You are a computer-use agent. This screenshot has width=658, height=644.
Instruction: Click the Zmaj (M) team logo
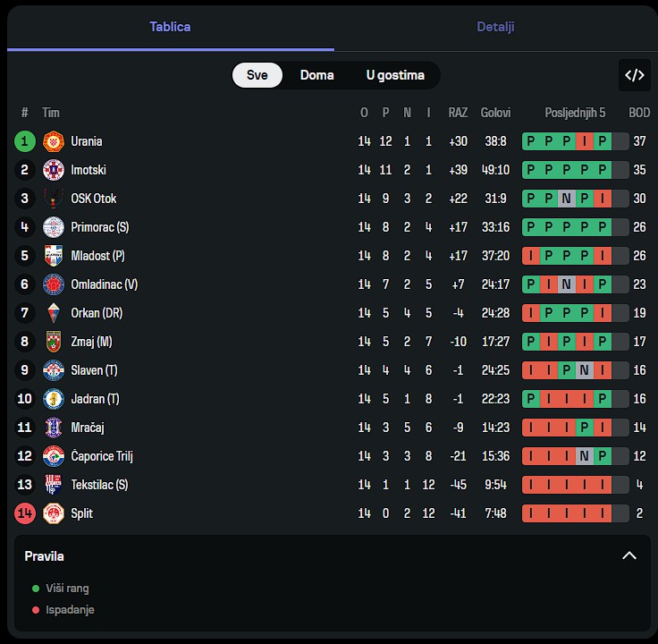54,342
